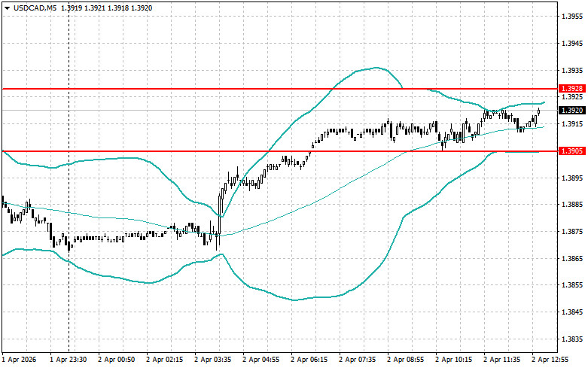Click the 2 Apr 04:55 time label
This screenshot has width=588, height=368.
click(x=261, y=360)
